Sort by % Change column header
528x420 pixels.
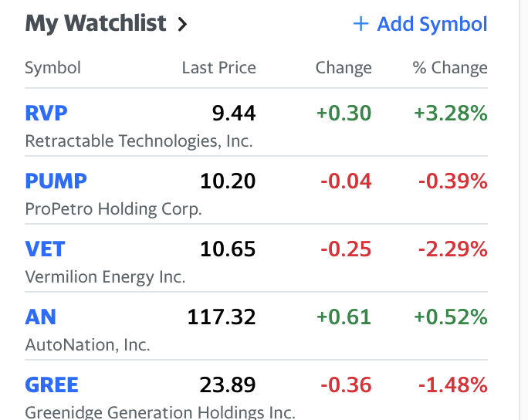tap(450, 68)
